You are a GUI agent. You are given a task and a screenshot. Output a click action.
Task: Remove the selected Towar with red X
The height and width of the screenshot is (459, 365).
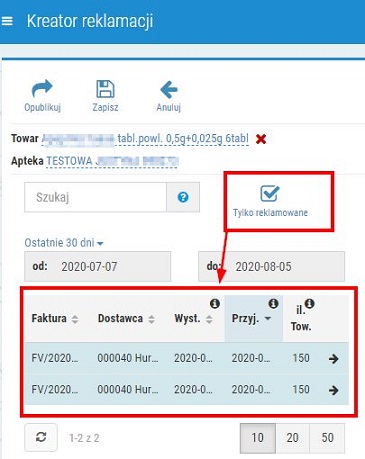(x=261, y=139)
